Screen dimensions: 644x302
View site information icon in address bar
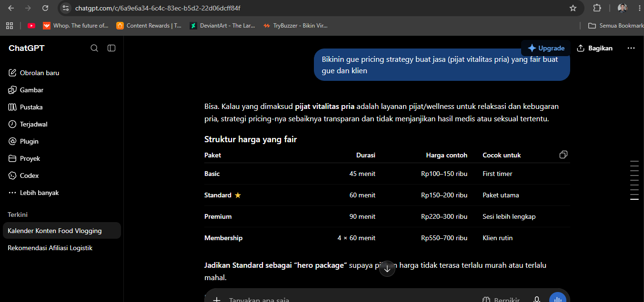pos(66,8)
